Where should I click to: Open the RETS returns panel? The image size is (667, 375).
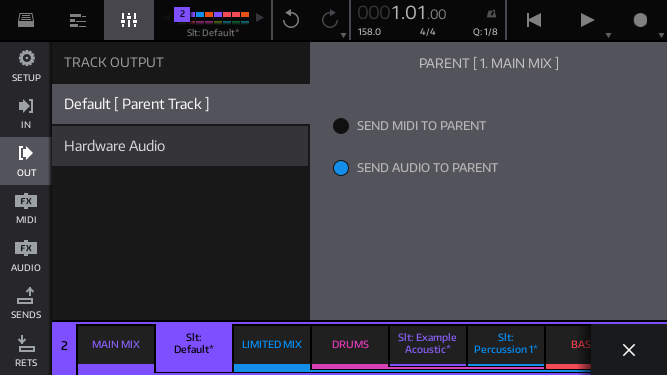pyautogui.click(x=26, y=351)
